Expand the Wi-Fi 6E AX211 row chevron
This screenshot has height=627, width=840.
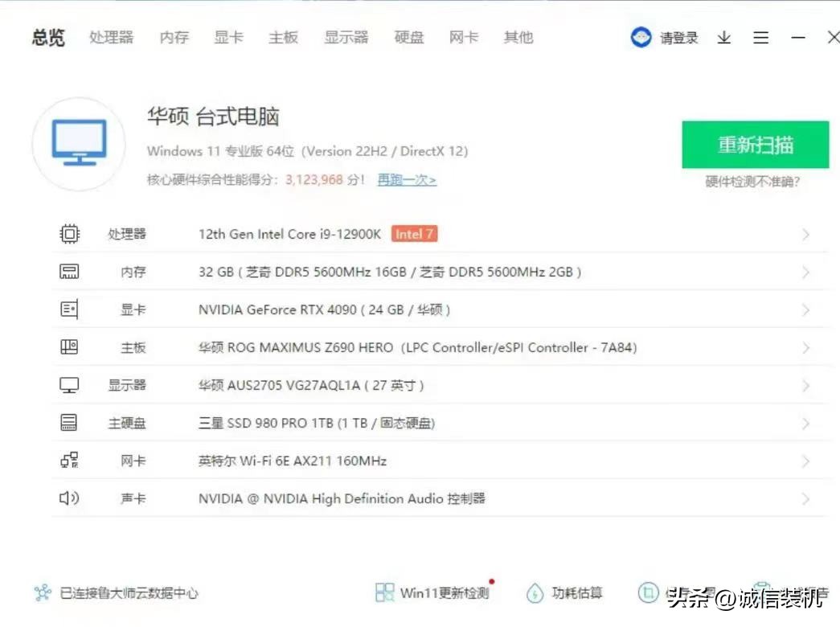pyautogui.click(x=805, y=461)
